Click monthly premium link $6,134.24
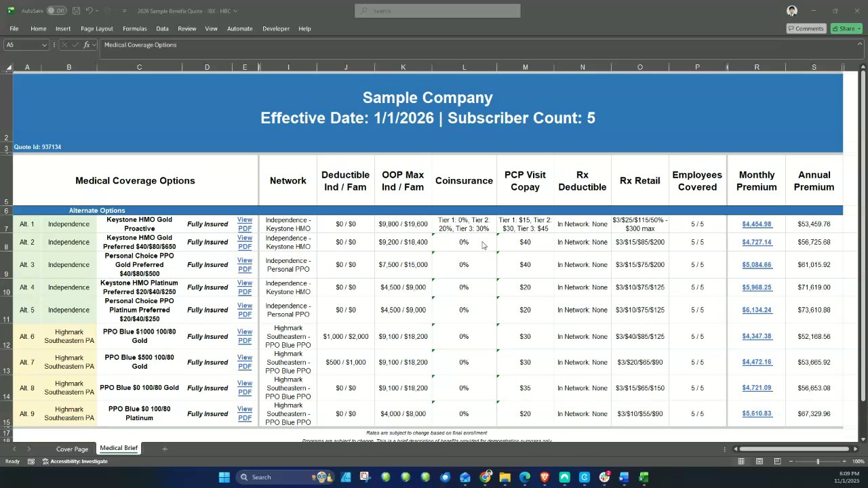Viewport: 868px width, 488px height. 757,310
